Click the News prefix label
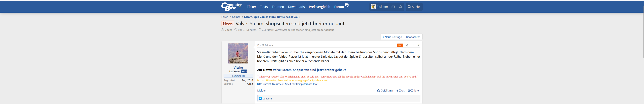This screenshot has width=644, height=104. pos(228,24)
